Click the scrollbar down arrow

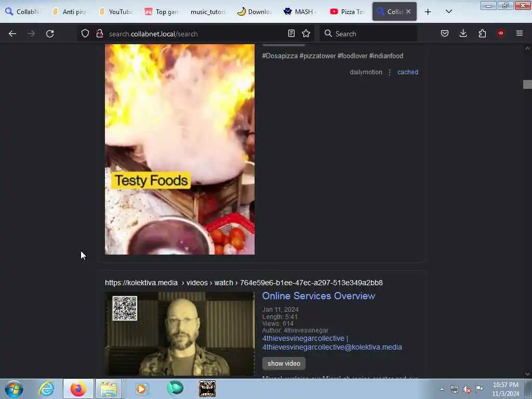[x=527, y=374]
